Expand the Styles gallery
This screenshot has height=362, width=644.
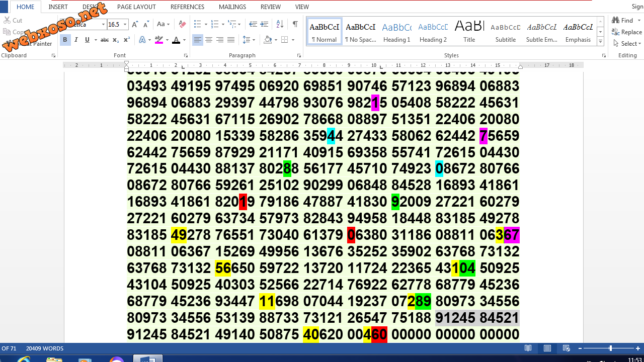pos(600,41)
